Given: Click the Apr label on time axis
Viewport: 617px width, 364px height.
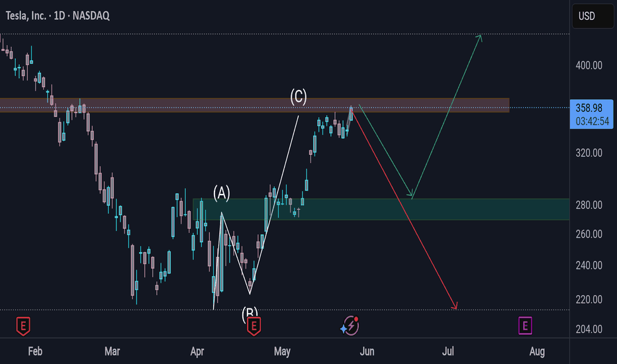Looking at the screenshot, I should click(x=197, y=351).
